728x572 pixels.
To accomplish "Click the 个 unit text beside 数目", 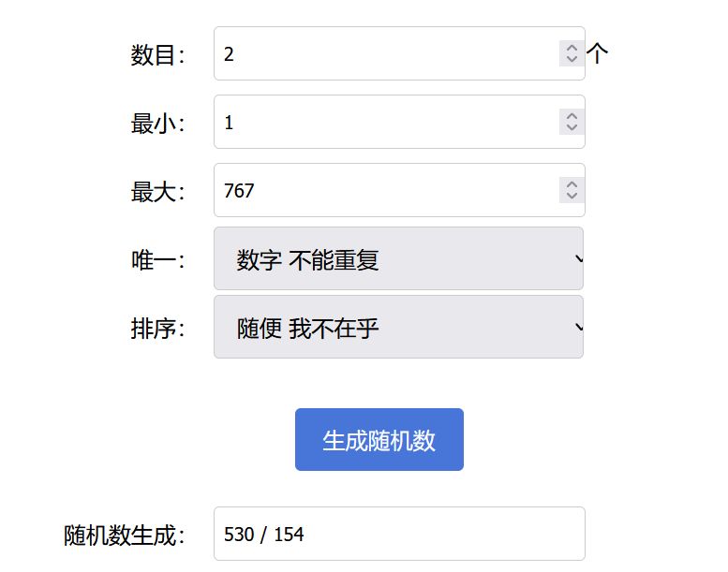I will coord(598,54).
